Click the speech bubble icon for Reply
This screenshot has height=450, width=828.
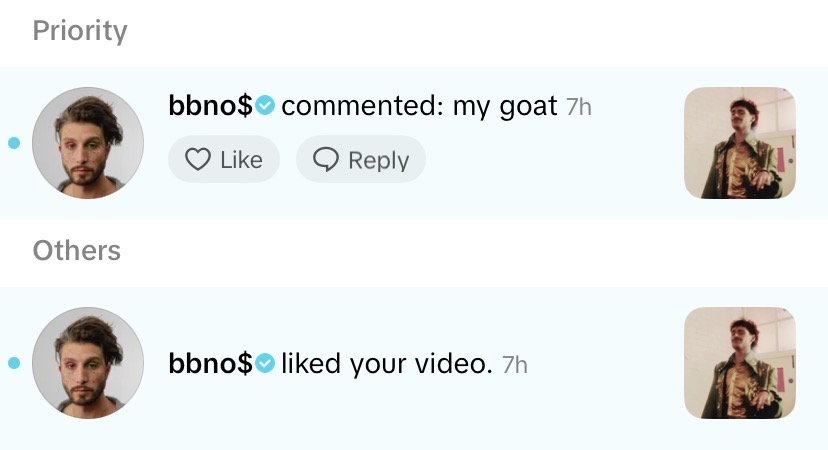click(326, 160)
